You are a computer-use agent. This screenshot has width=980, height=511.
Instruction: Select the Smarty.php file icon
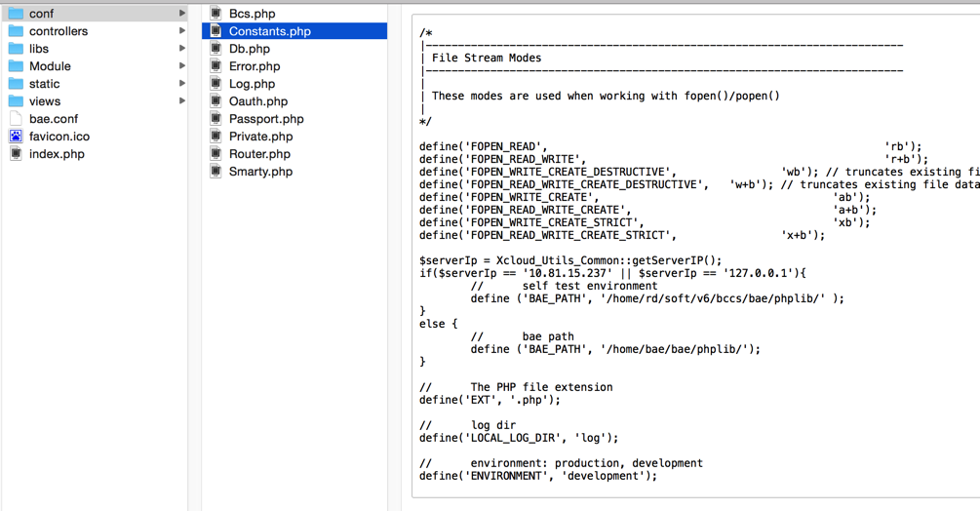tap(216, 172)
